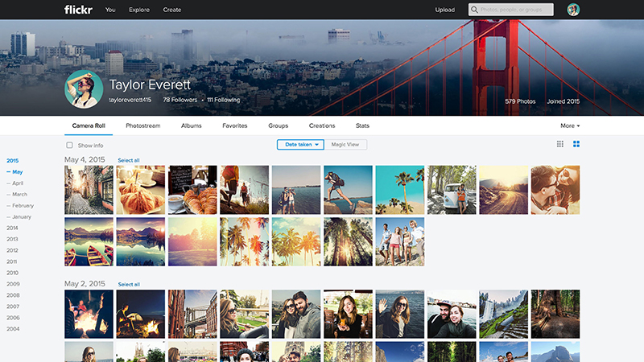
Task: Open the Explore menu
Action: click(139, 10)
